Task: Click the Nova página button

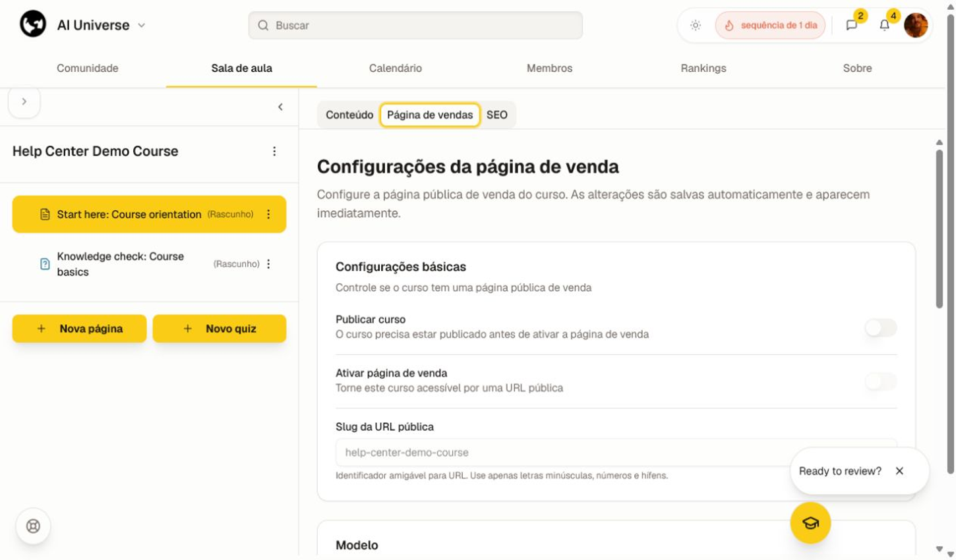Action: [x=79, y=328]
